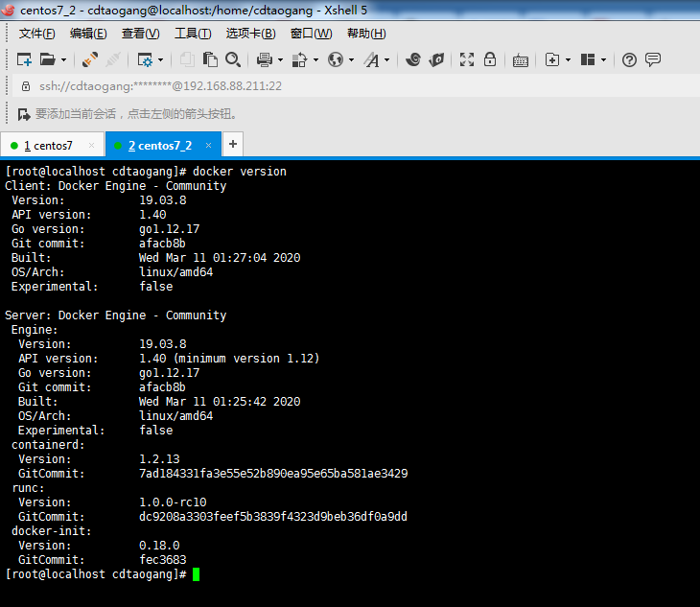The width and height of the screenshot is (700, 607).
Task: Expand the Open session dropdown arrow
Action: click(64, 59)
